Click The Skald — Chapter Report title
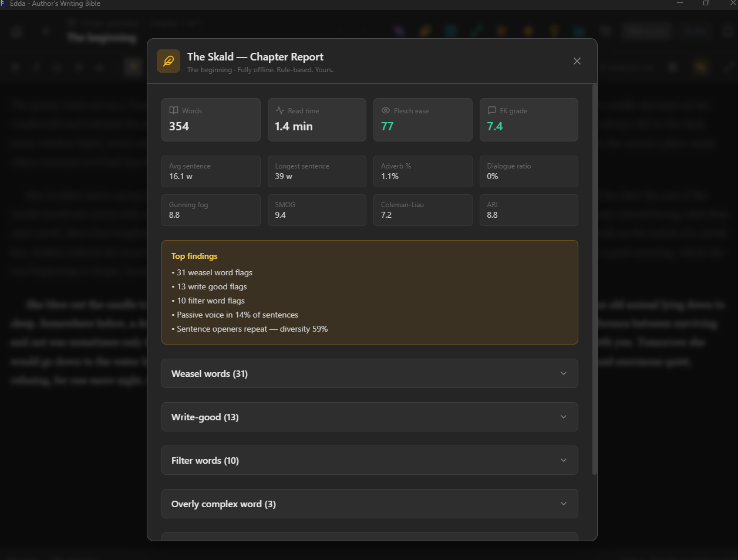The width and height of the screenshot is (738, 560). pyautogui.click(x=255, y=57)
